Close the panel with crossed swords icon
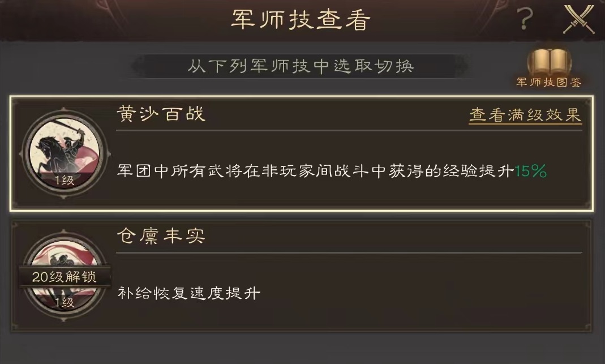 click(x=578, y=19)
